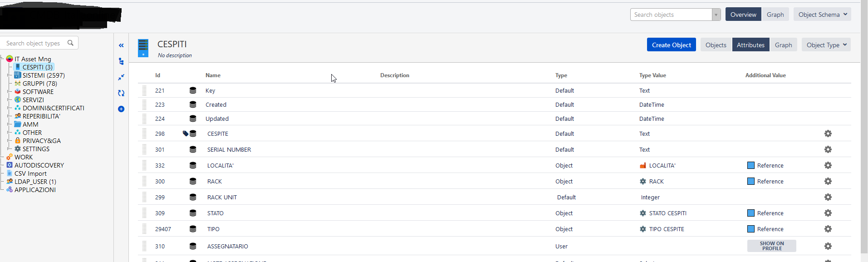Switch to the Overview tab
The width and height of the screenshot is (868, 262).
coord(743,15)
